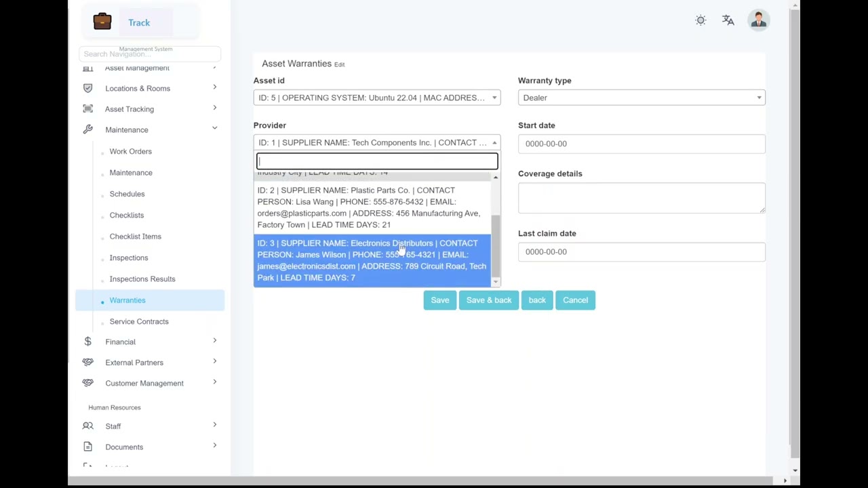Click the Search Navigation field
The image size is (868, 488).
pyautogui.click(x=149, y=54)
